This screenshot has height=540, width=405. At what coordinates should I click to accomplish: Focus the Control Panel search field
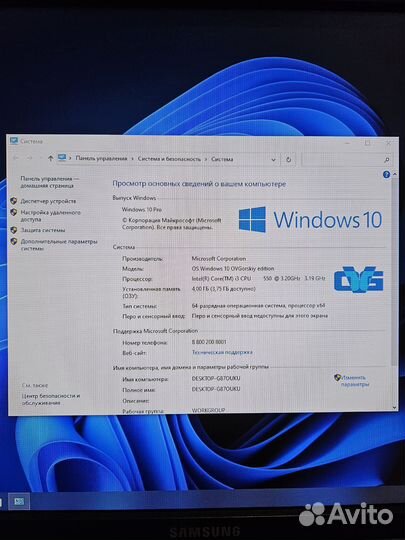coord(346,160)
